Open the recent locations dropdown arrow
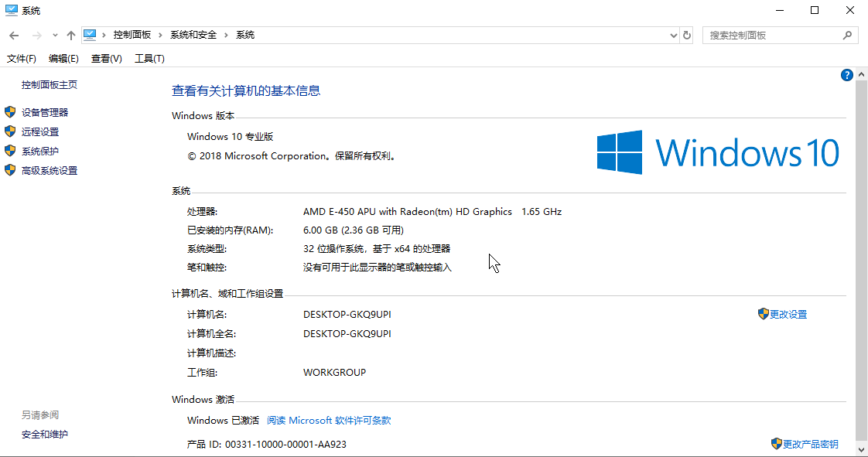 [55, 36]
